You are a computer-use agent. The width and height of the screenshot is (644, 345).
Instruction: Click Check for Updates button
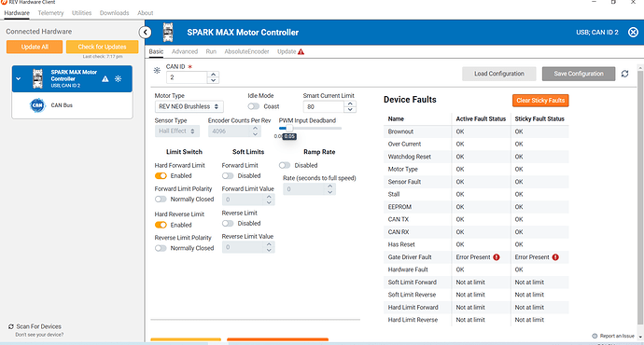(102, 47)
